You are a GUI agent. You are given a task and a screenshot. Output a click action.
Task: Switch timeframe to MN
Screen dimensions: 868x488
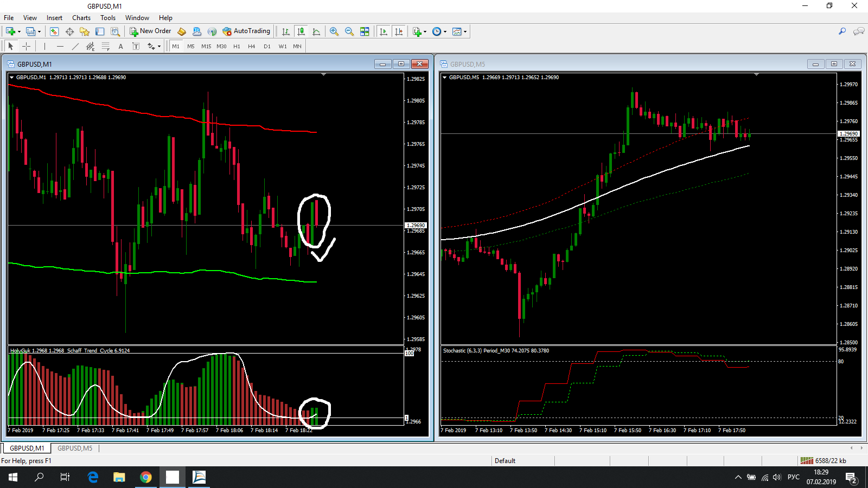tap(297, 46)
